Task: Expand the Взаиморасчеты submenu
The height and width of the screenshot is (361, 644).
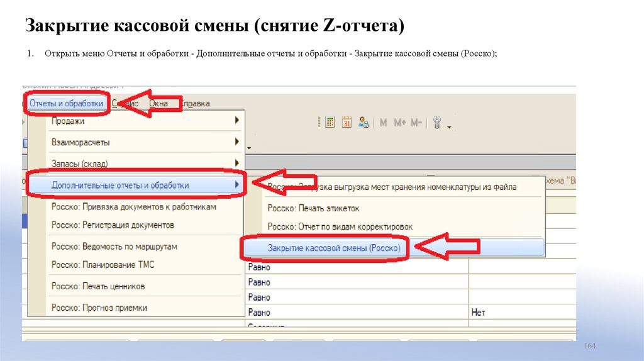Action: 136,142
